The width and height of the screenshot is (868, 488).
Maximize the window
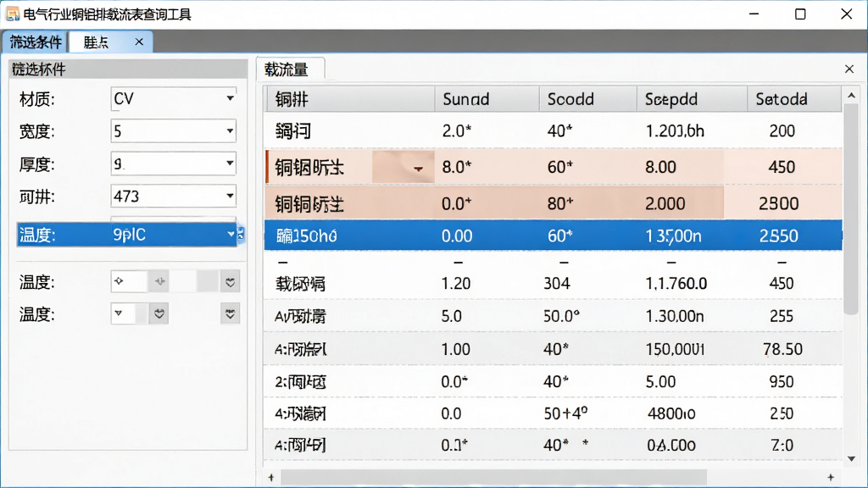800,14
